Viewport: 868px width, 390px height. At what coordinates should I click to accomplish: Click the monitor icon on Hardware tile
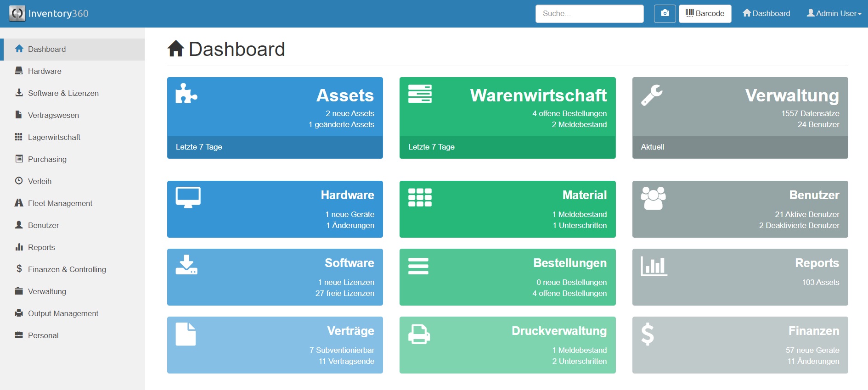188,197
